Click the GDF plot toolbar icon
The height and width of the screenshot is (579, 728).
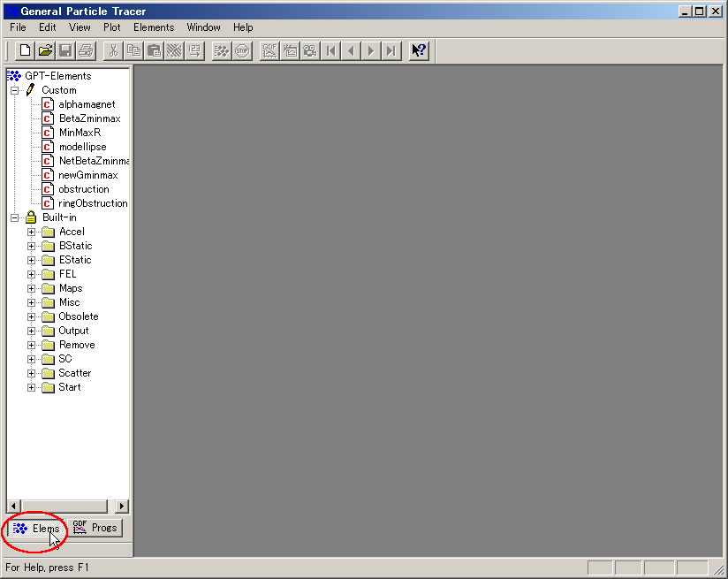click(x=269, y=50)
